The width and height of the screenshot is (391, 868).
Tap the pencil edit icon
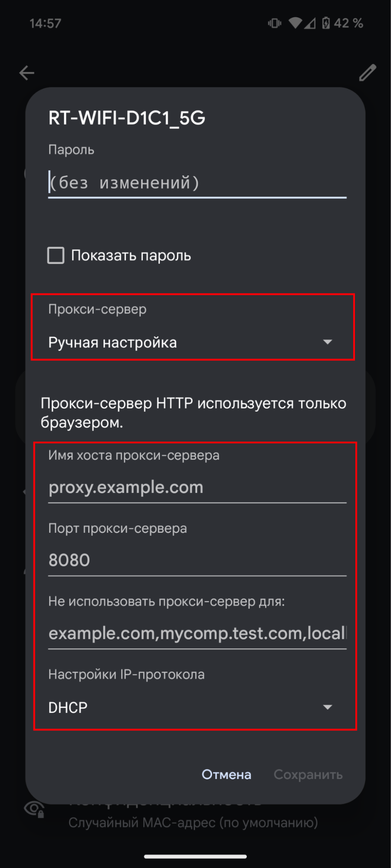click(x=367, y=73)
